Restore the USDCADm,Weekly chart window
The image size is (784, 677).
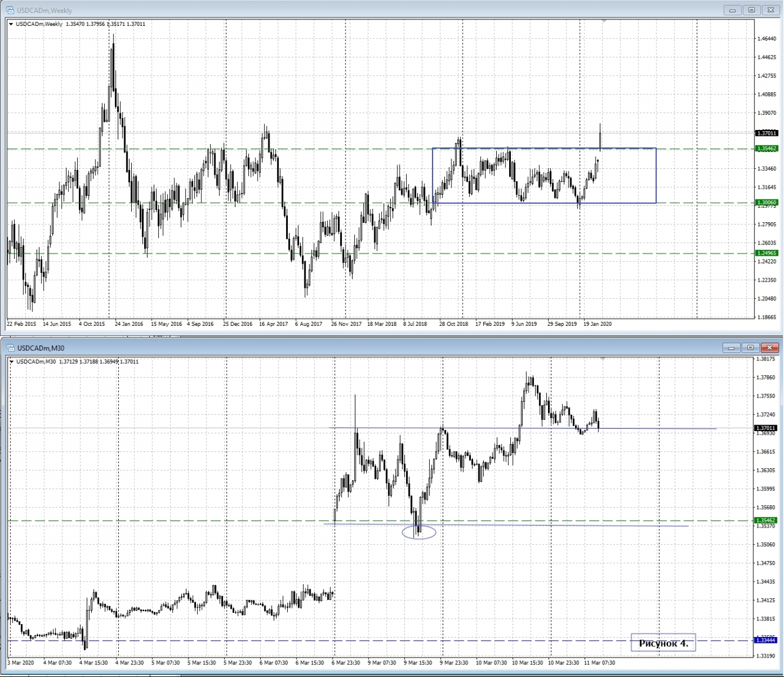pyautogui.click(x=752, y=10)
